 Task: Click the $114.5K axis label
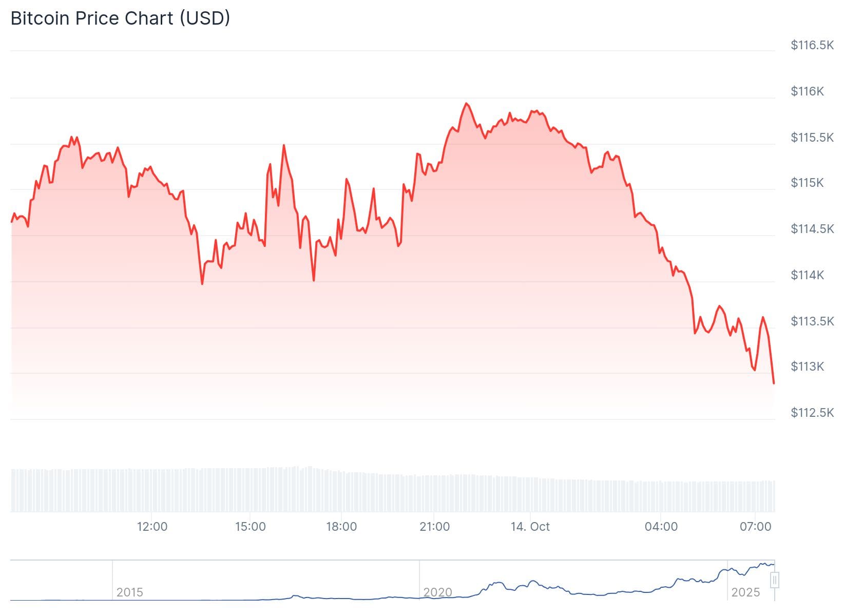tap(812, 229)
